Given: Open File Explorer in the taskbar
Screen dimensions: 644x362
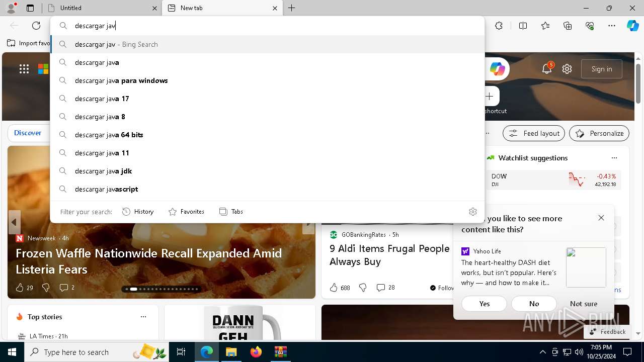Looking at the screenshot, I should [231, 352].
